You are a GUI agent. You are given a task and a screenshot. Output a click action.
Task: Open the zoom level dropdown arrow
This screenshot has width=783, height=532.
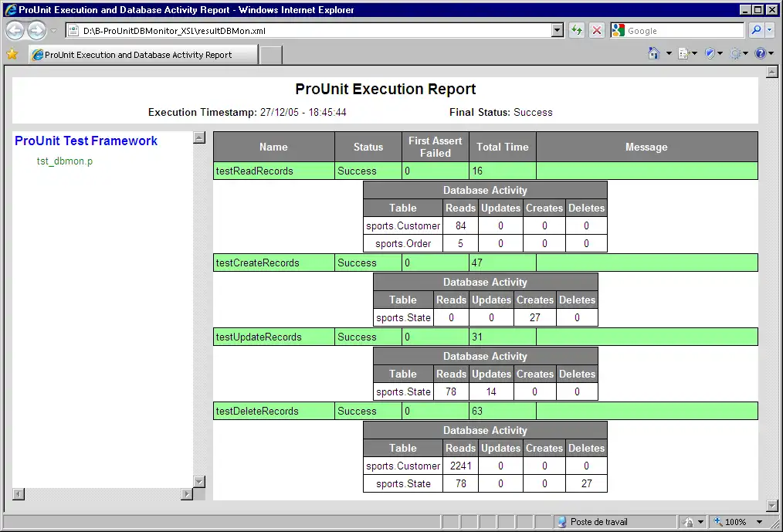point(760,521)
